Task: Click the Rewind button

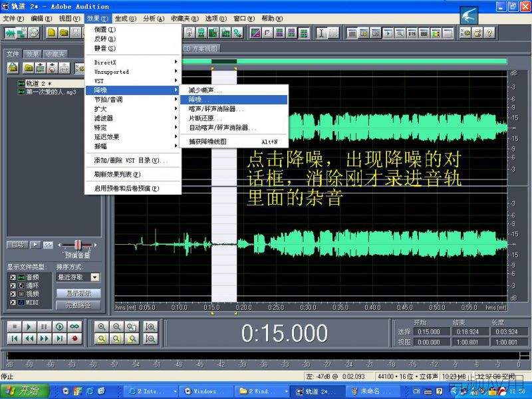Action: [x=29, y=338]
